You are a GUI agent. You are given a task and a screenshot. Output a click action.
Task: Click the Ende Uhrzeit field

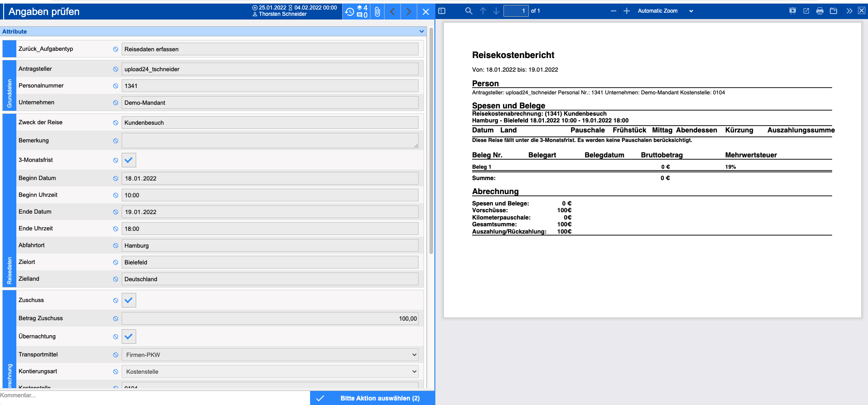270,229
